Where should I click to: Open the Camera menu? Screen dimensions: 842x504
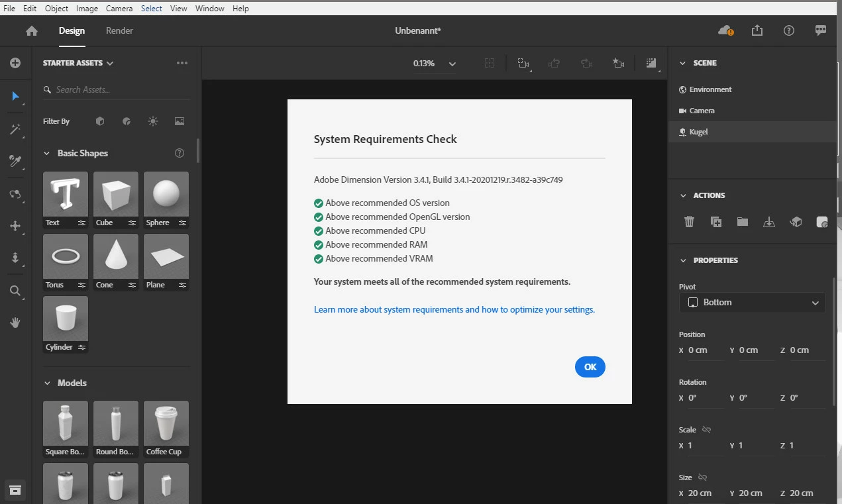coord(119,8)
